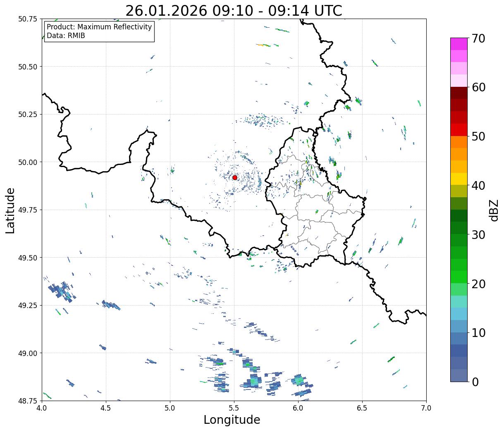Click the bright green 20 dBZ colorbar segment

coord(459,277)
